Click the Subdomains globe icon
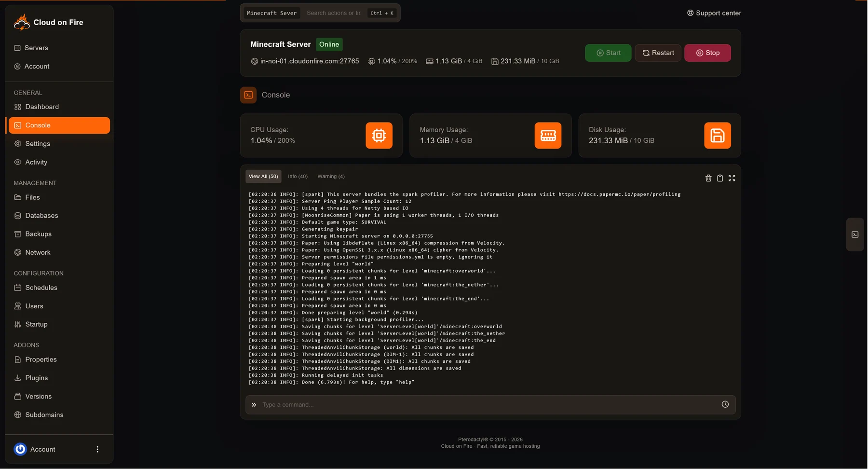Image resolution: width=868 pixels, height=469 pixels. 18,415
